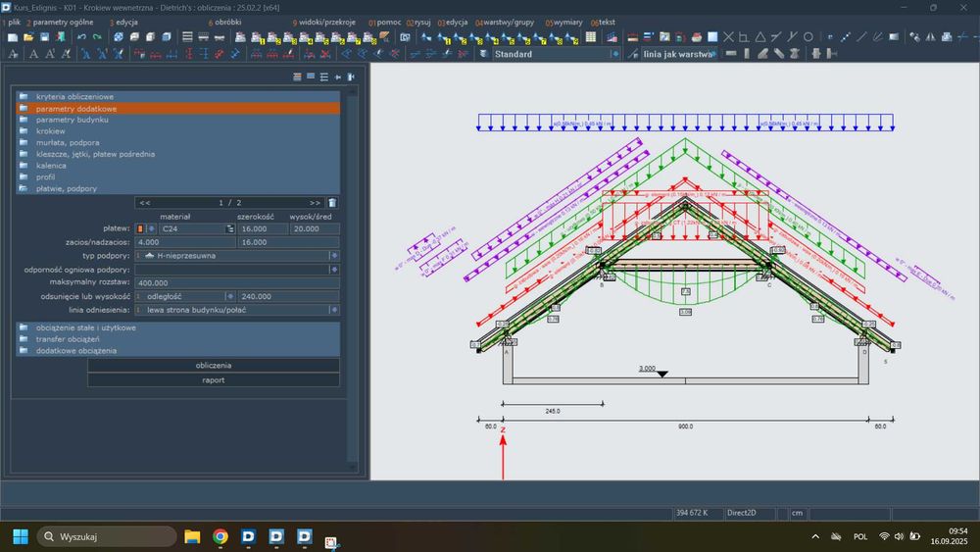Expand 'obciążenie stałe i użytkowe' section

[x=85, y=327]
